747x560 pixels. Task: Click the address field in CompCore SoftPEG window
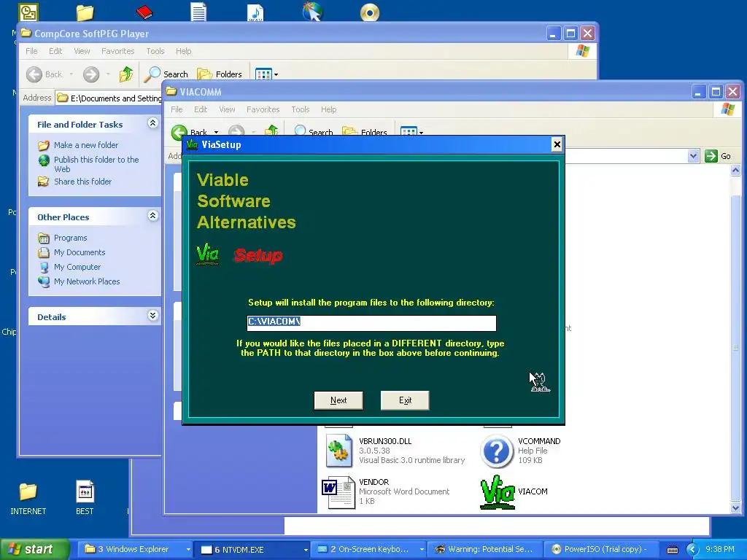click(x=109, y=98)
